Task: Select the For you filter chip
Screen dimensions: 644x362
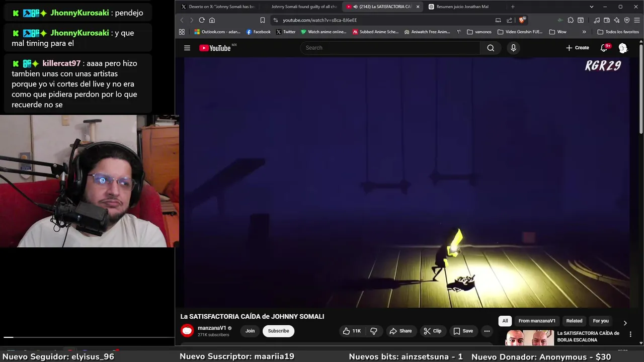Action: click(x=601, y=321)
